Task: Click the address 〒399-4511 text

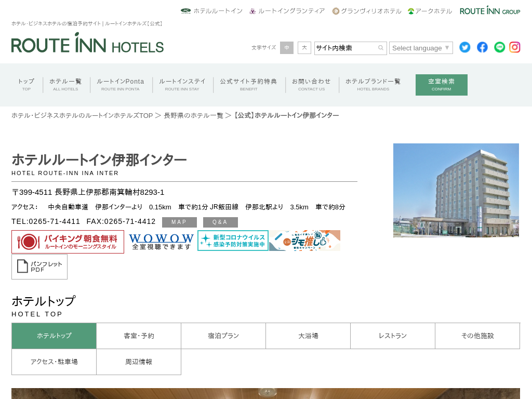Action: [88, 192]
